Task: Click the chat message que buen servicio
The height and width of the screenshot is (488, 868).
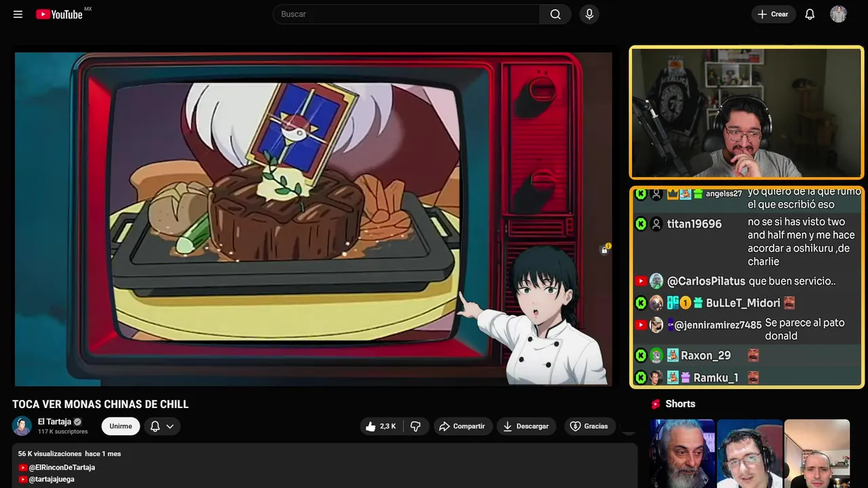Action: (792, 281)
